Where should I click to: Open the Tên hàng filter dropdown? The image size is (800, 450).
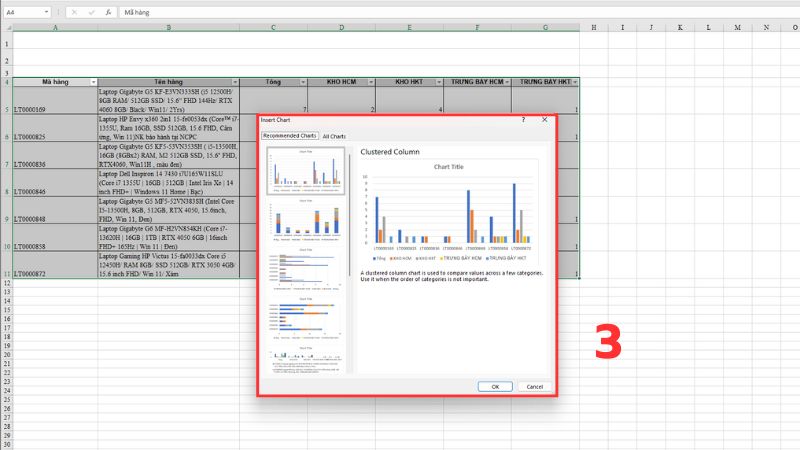235,82
